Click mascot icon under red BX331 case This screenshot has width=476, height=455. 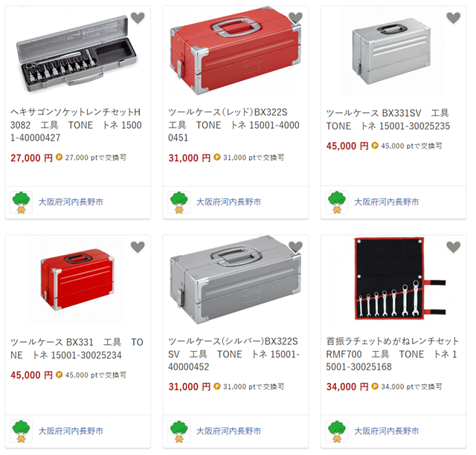point(21,431)
